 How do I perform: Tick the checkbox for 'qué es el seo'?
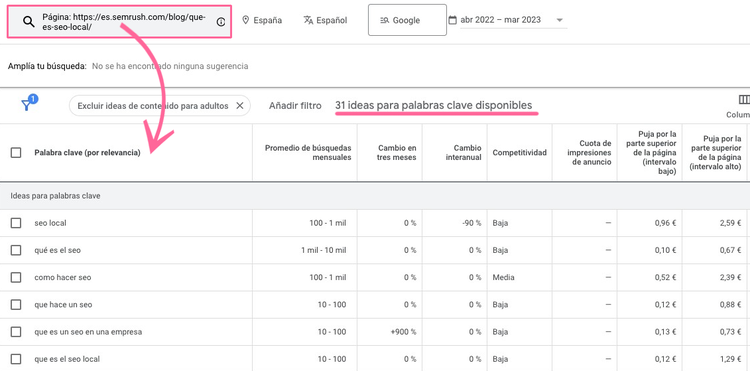click(x=16, y=250)
